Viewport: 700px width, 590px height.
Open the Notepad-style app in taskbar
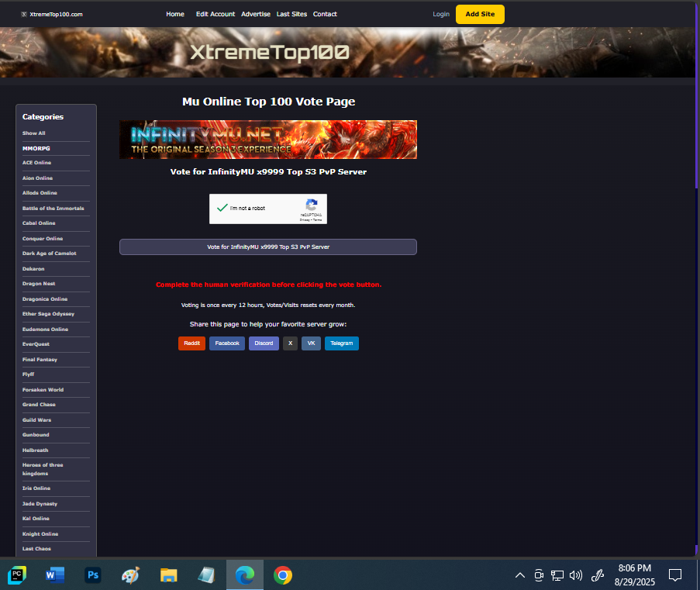[207, 574]
